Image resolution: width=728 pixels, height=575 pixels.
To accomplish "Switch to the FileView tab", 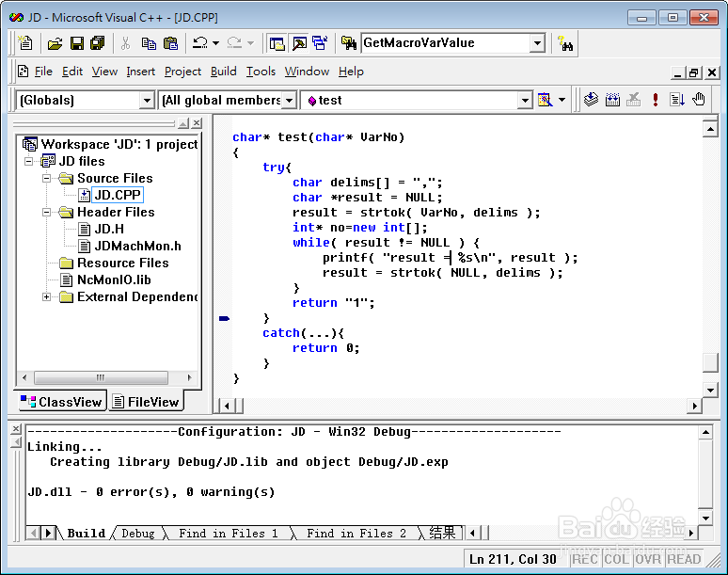I will coord(146,401).
